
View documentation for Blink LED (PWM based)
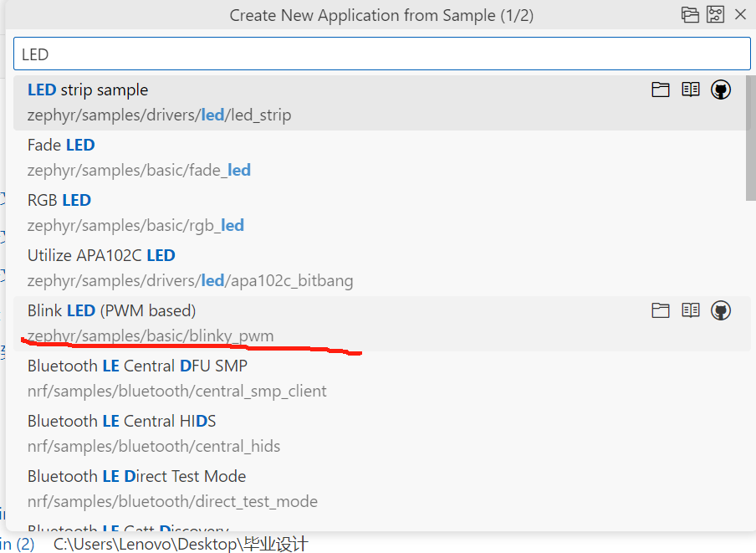pyautogui.click(x=691, y=310)
